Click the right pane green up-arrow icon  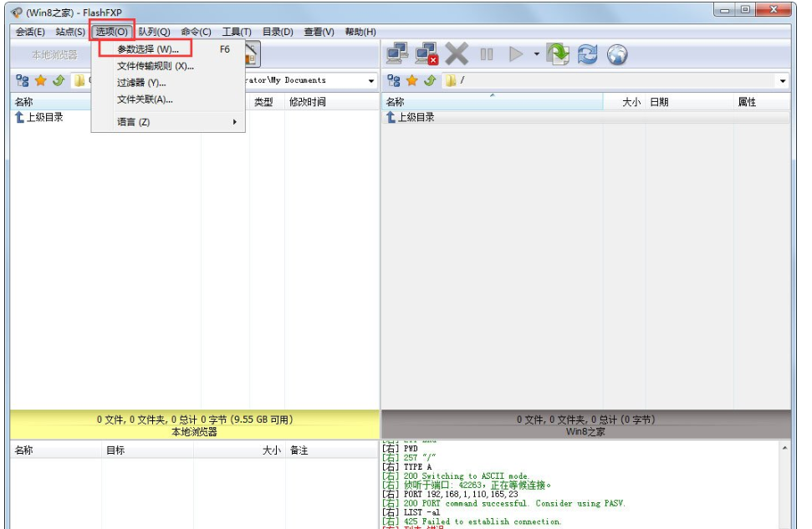tap(430, 81)
